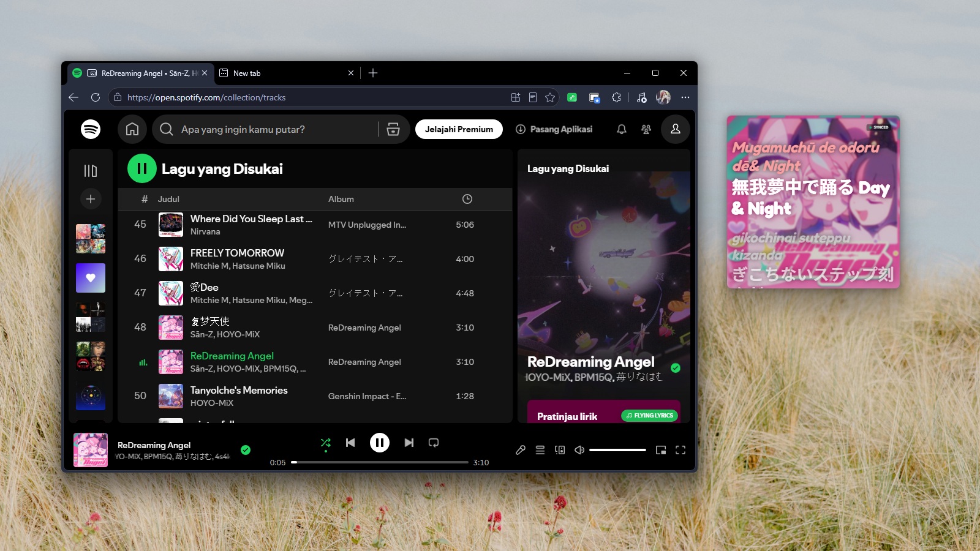980x551 pixels.
Task: Adjust the volume slider
Action: pos(617,450)
